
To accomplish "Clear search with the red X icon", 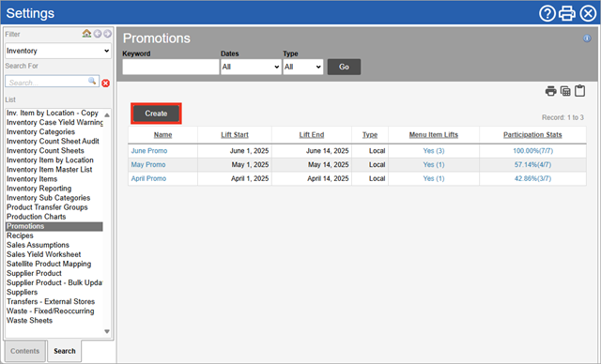I will (x=106, y=83).
